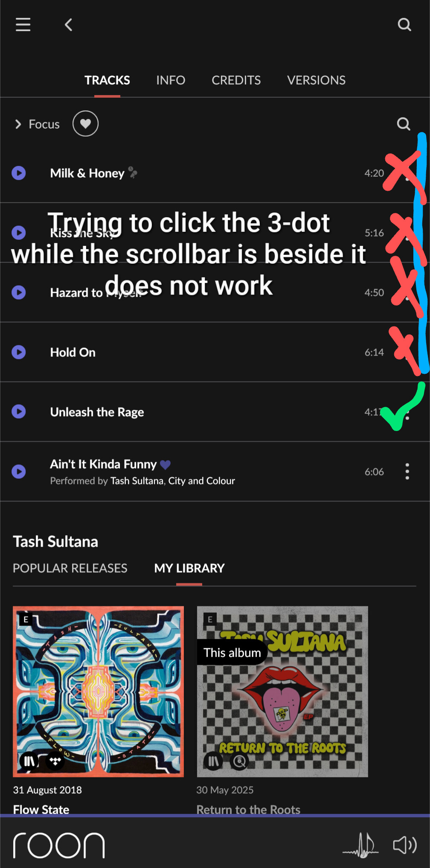Play the track Milk & Honey
Viewport: 430px width, 868px height.
(19, 173)
